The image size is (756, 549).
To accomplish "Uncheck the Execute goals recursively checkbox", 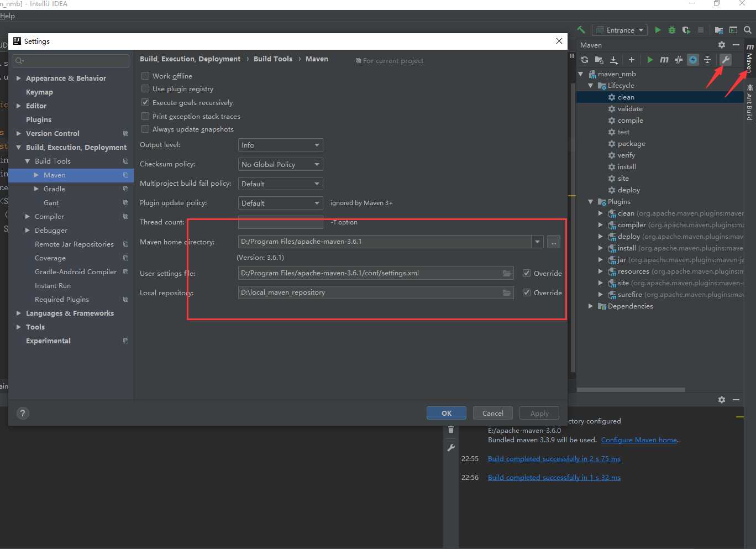I will (x=145, y=102).
